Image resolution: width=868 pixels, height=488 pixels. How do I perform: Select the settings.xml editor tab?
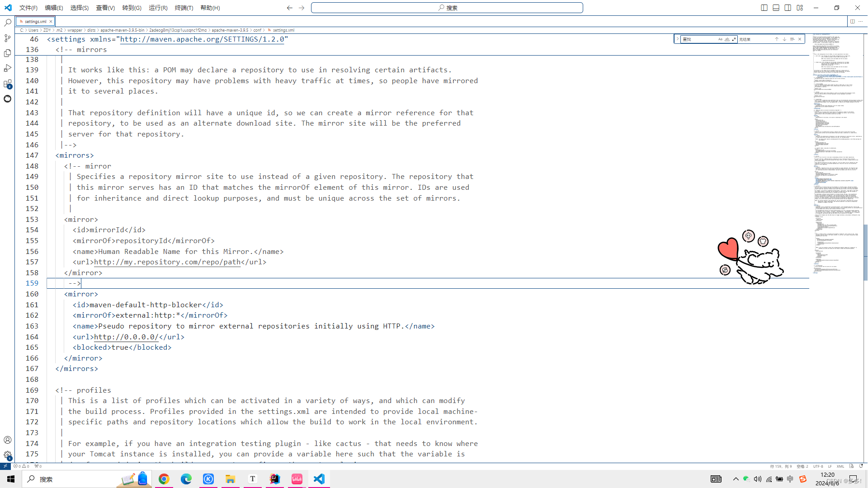point(35,21)
